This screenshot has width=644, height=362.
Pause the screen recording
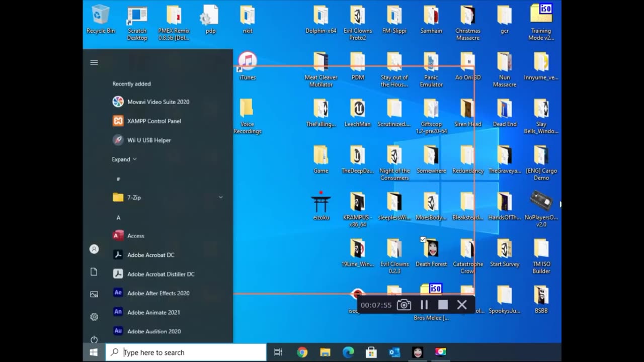424,305
